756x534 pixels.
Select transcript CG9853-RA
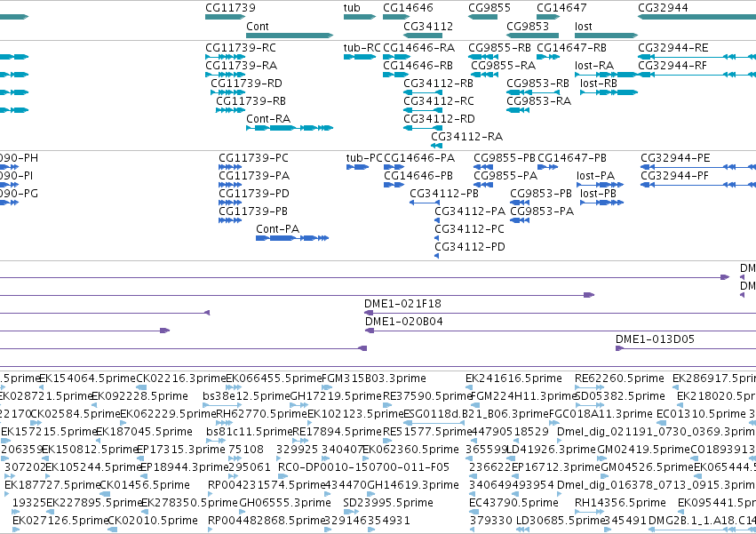pyautogui.click(x=518, y=110)
